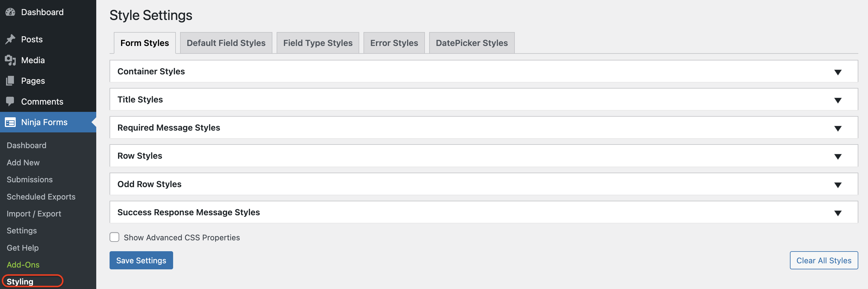The height and width of the screenshot is (289, 868).
Task: Open Media via the camera icon
Action: click(11, 60)
